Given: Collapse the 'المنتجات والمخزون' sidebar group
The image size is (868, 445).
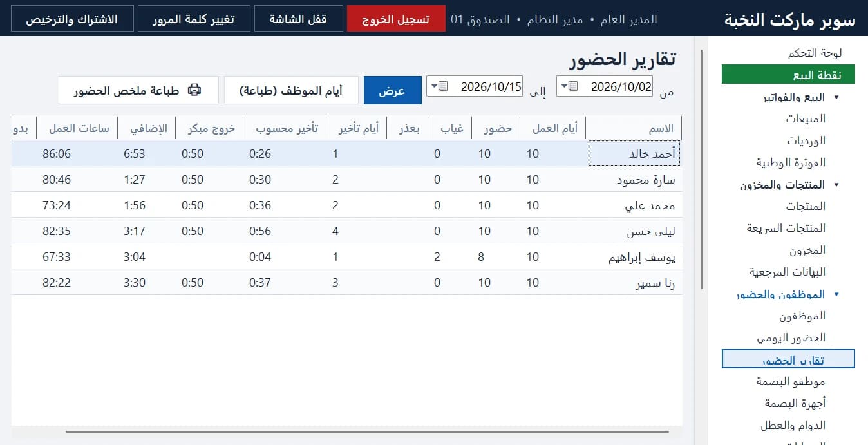Looking at the screenshot, I should pyautogui.click(x=836, y=185).
